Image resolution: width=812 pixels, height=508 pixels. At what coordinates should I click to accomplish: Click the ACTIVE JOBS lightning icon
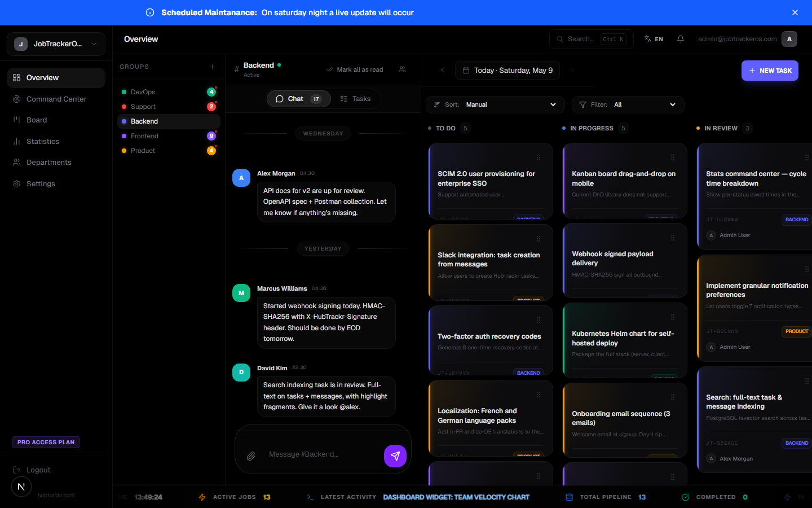tap(202, 497)
